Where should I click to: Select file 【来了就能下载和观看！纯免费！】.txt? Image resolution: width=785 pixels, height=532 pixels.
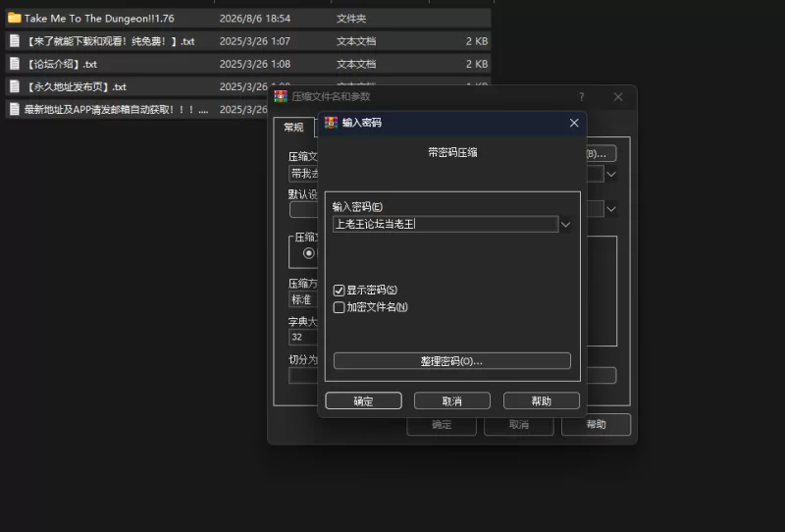(x=110, y=41)
